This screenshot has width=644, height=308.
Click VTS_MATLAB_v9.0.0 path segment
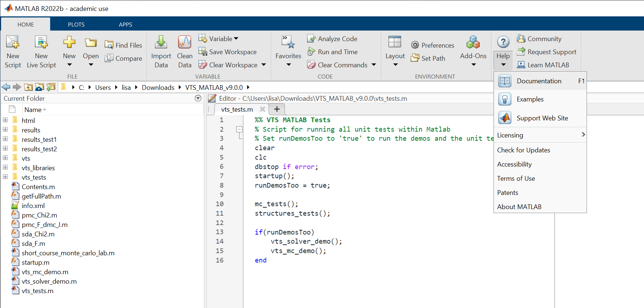(x=214, y=88)
